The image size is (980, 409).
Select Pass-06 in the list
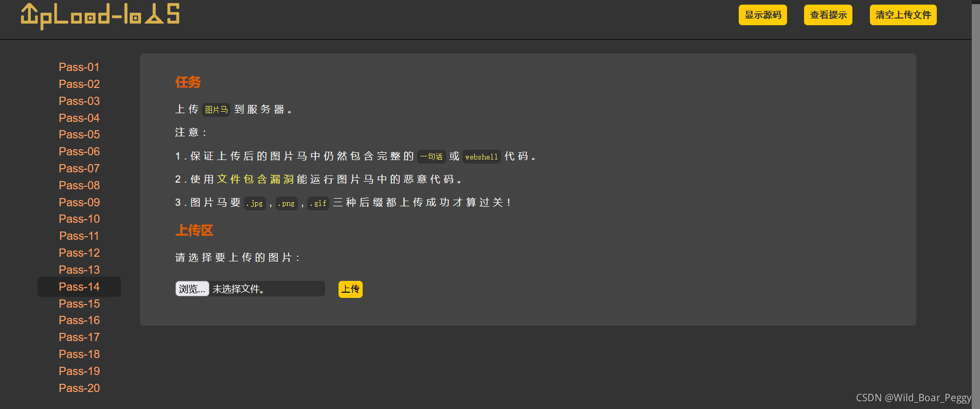[79, 151]
